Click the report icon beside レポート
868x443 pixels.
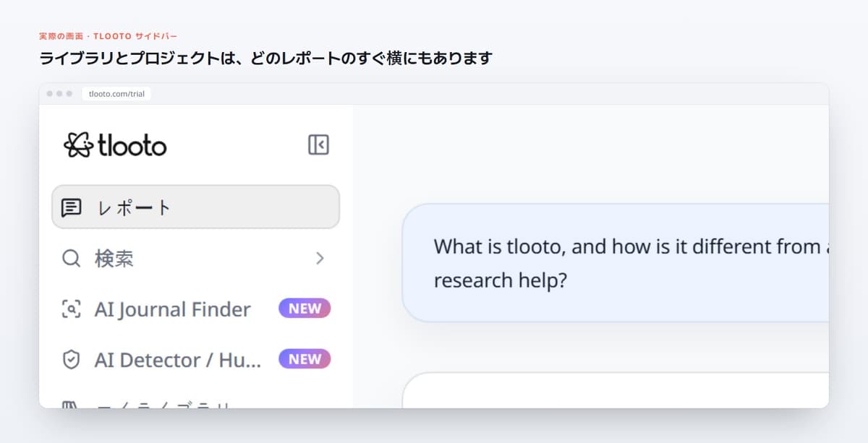click(71, 207)
